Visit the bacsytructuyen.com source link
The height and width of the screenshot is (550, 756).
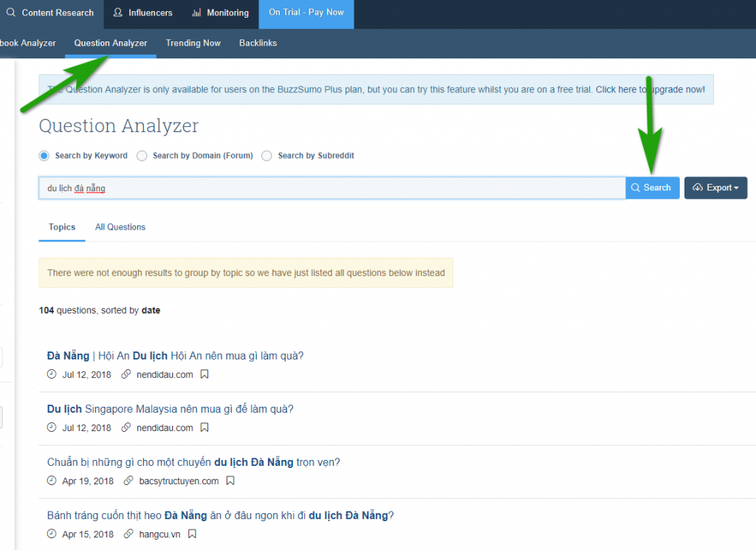point(179,481)
